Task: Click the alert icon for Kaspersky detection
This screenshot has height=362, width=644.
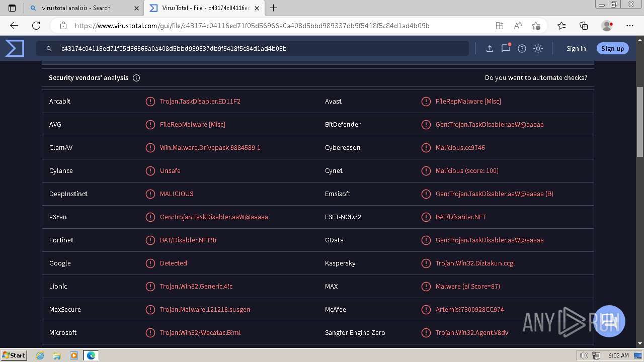Action: click(x=426, y=263)
